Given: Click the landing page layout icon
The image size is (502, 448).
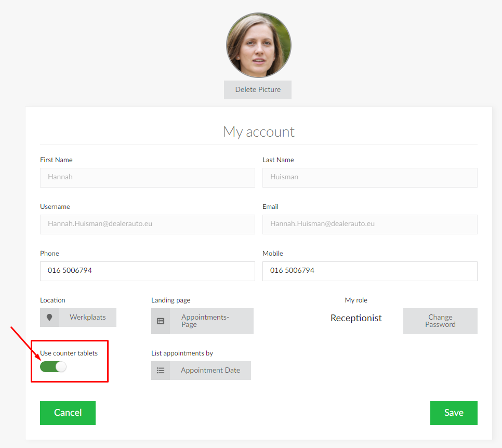Looking at the screenshot, I should click(x=161, y=321).
